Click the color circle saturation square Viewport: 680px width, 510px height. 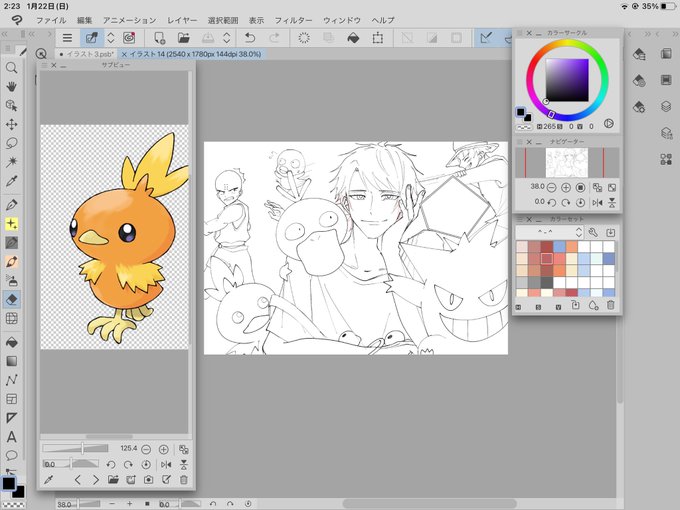point(567,80)
